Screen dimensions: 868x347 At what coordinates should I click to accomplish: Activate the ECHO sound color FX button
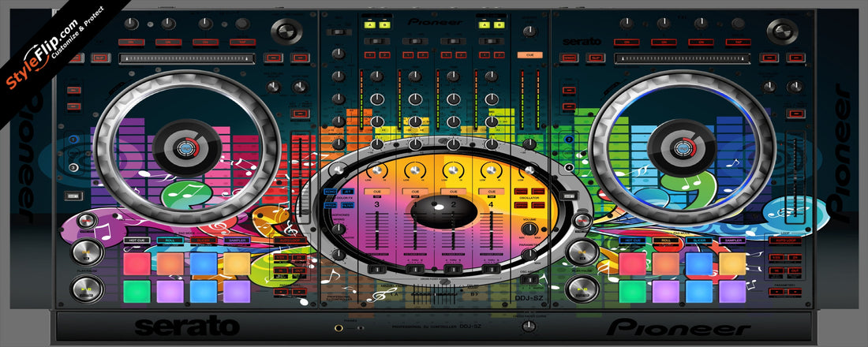329,191
